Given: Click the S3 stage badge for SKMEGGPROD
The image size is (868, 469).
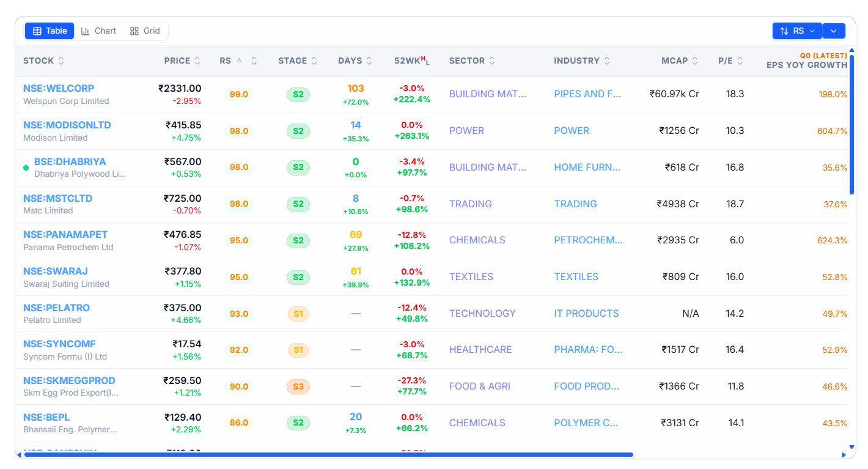Looking at the screenshot, I should 298,386.
